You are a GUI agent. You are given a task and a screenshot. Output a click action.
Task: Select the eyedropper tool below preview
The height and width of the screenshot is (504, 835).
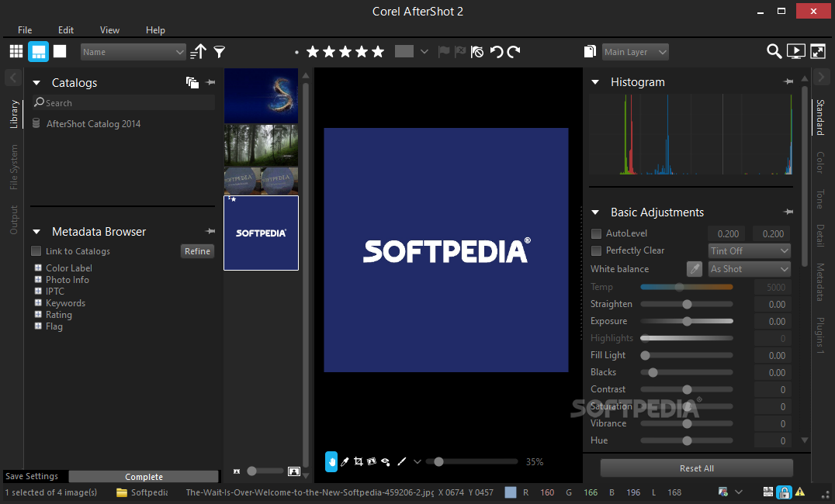345,461
